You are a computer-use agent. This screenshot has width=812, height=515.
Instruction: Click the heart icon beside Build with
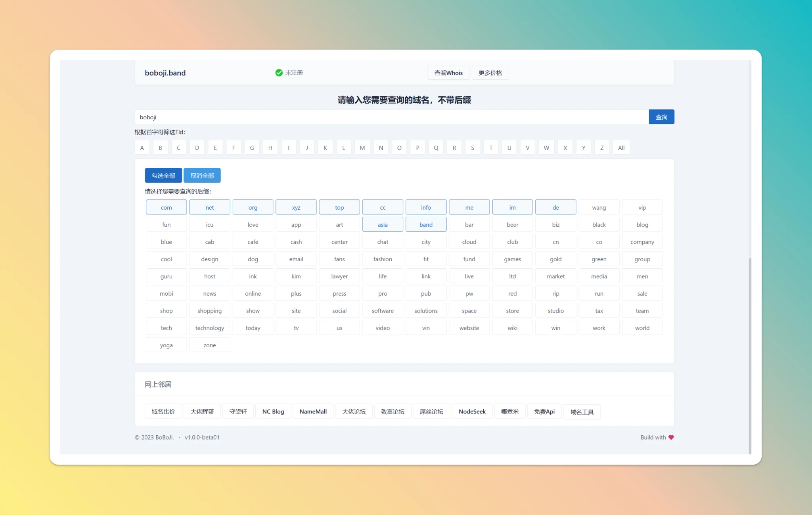[671, 437]
